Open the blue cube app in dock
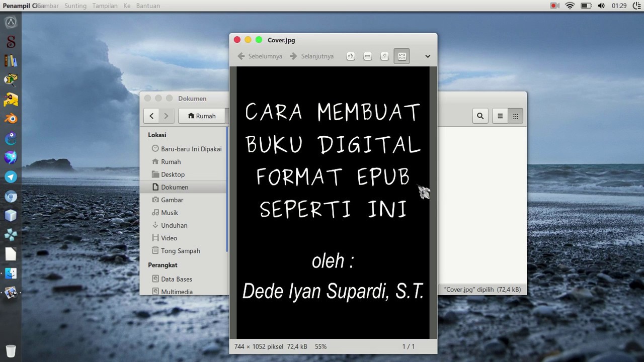The width and height of the screenshot is (644, 362). click(11, 215)
